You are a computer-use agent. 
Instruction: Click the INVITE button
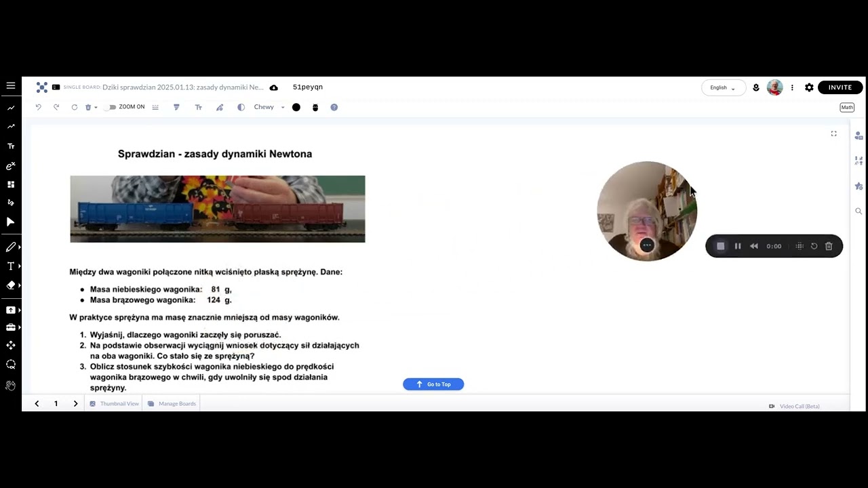click(x=840, y=87)
